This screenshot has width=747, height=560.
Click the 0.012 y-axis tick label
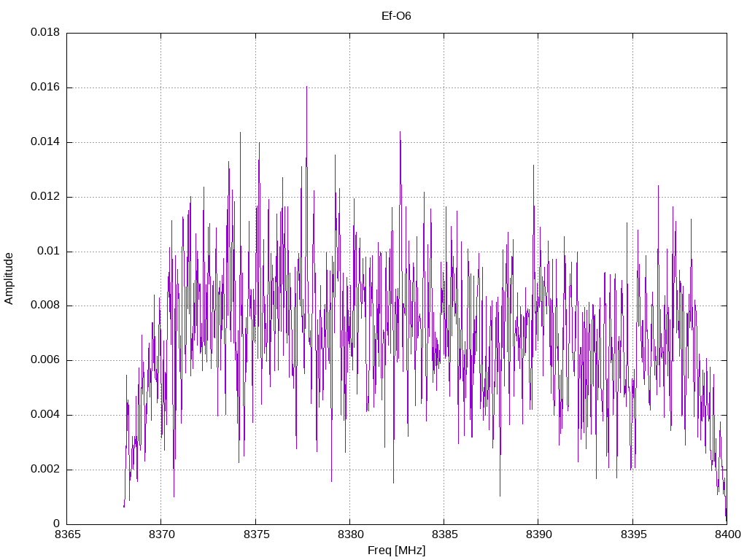45,196
